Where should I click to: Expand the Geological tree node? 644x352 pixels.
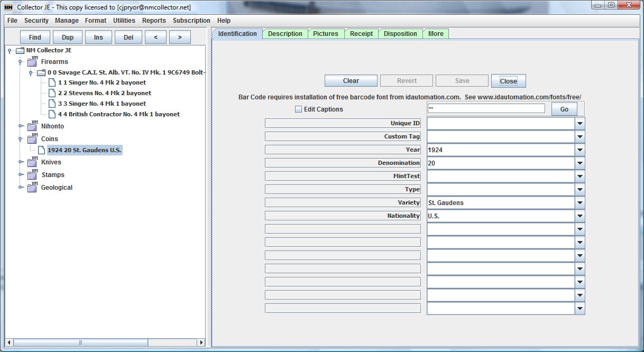point(20,187)
